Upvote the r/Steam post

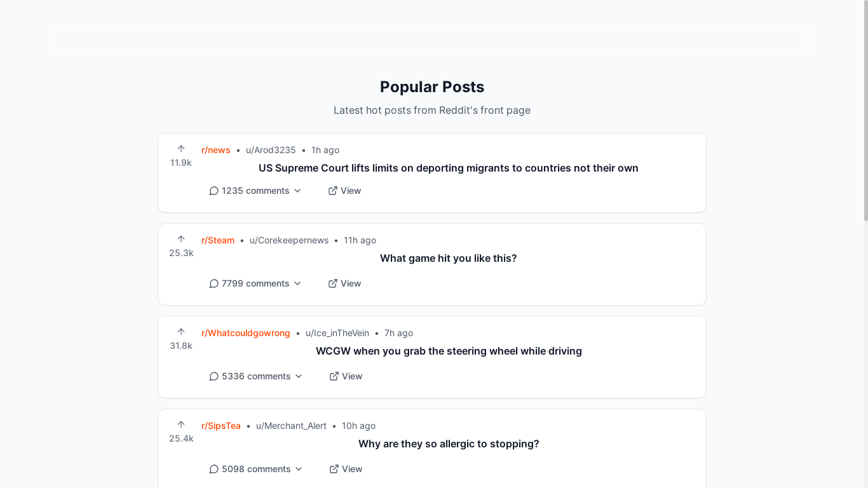click(x=181, y=239)
